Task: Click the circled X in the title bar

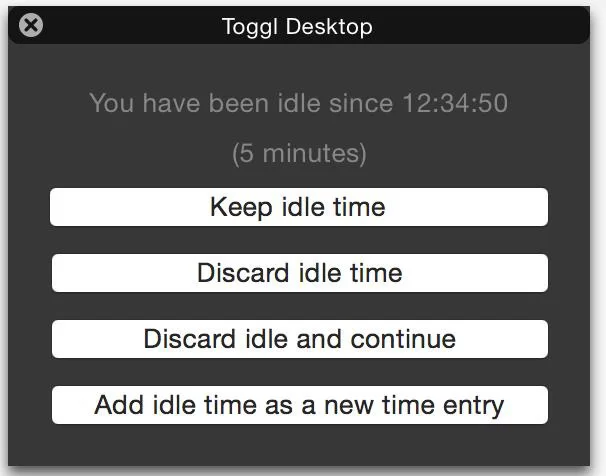Action: coord(31,26)
